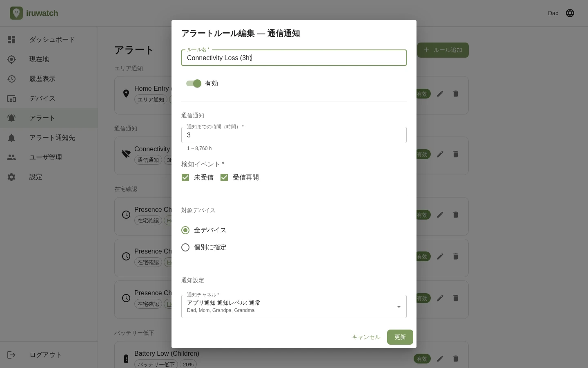Screen dimensions: 588x368
Task: Edit the Home Entry rule pencil icon
Action: [x=440, y=94]
